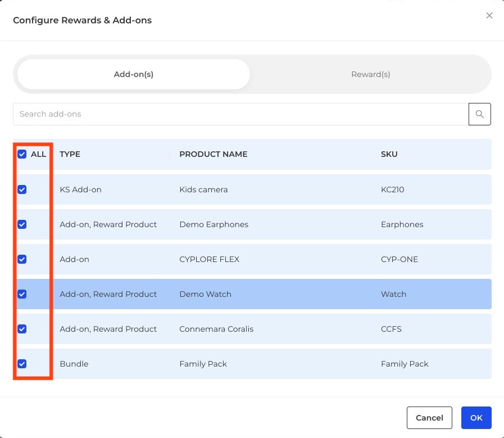Select the Connemara Coralis product name

(x=216, y=329)
